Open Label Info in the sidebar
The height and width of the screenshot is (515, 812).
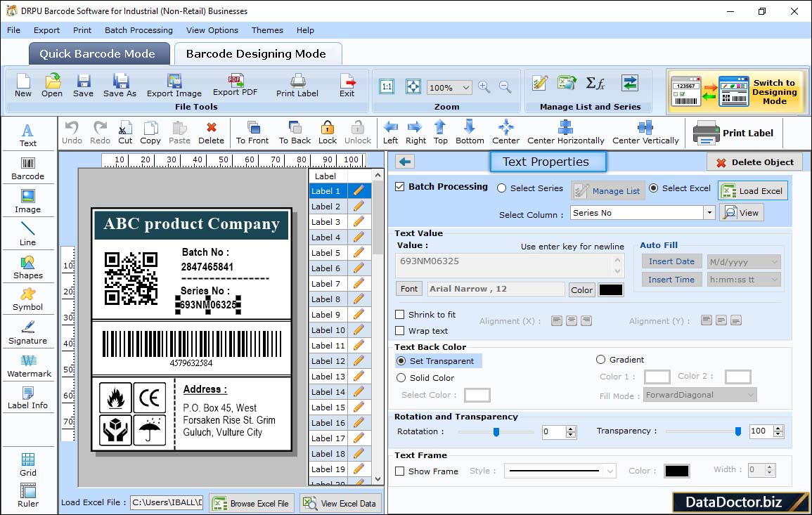click(28, 398)
